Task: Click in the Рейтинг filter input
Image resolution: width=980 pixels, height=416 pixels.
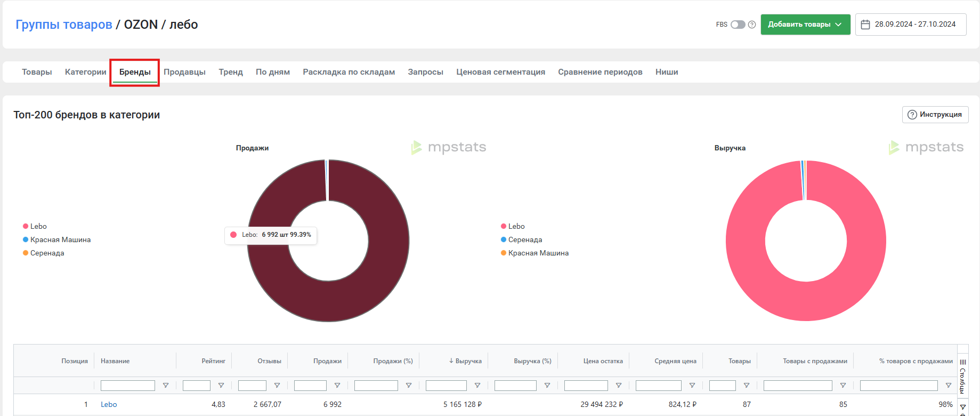Action: (197, 386)
